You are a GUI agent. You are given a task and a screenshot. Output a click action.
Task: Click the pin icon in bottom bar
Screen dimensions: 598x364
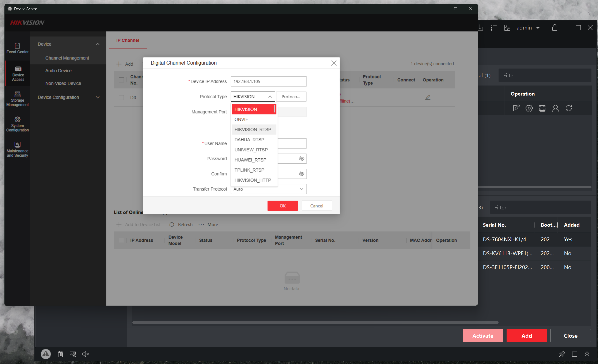pos(562,354)
